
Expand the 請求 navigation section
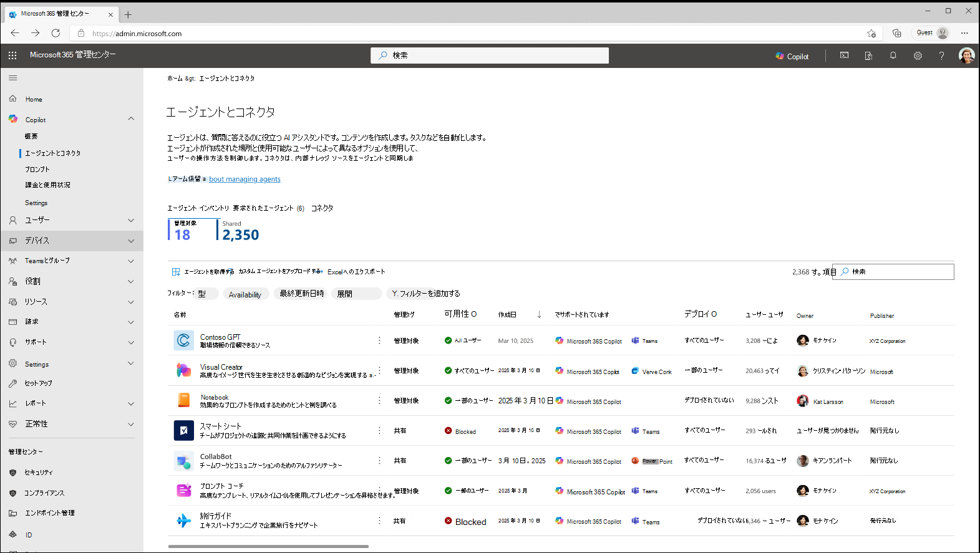tap(131, 322)
